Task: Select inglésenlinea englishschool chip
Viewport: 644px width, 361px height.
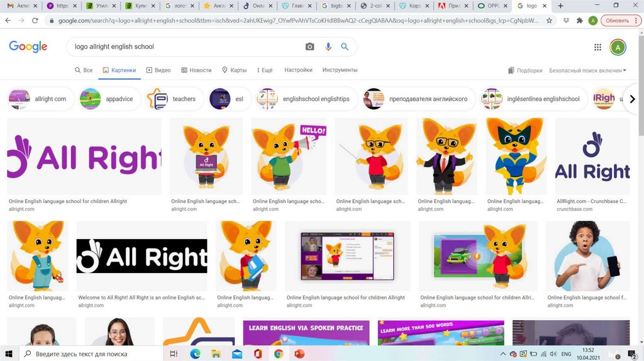Action: click(533, 99)
